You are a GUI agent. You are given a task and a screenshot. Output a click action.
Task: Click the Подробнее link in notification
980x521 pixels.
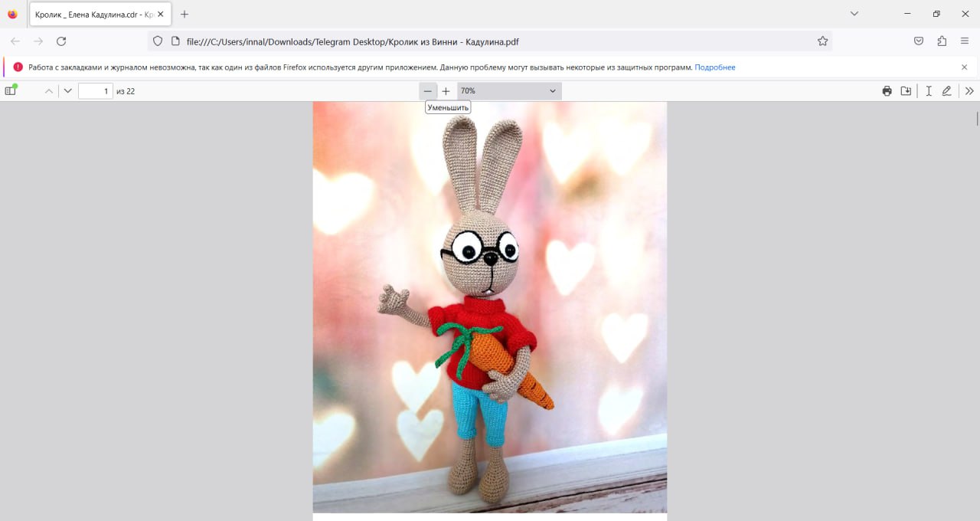point(715,67)
